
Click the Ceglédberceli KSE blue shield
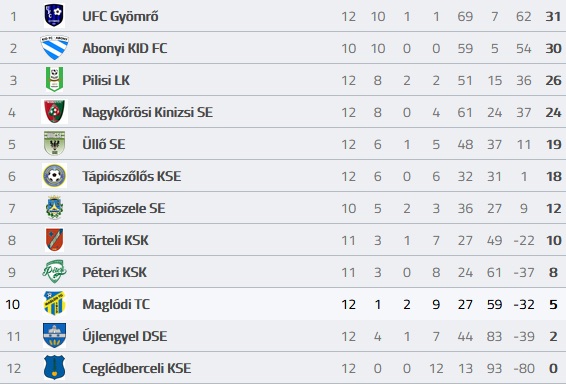(54, 367)
